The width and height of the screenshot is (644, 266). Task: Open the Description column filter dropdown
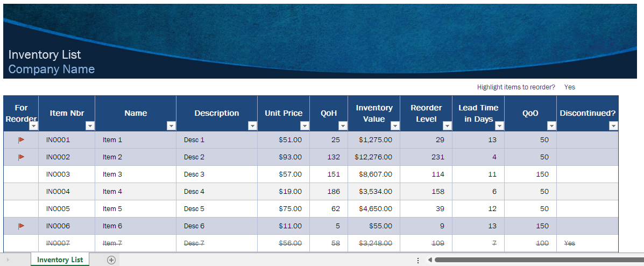[252, 126]
